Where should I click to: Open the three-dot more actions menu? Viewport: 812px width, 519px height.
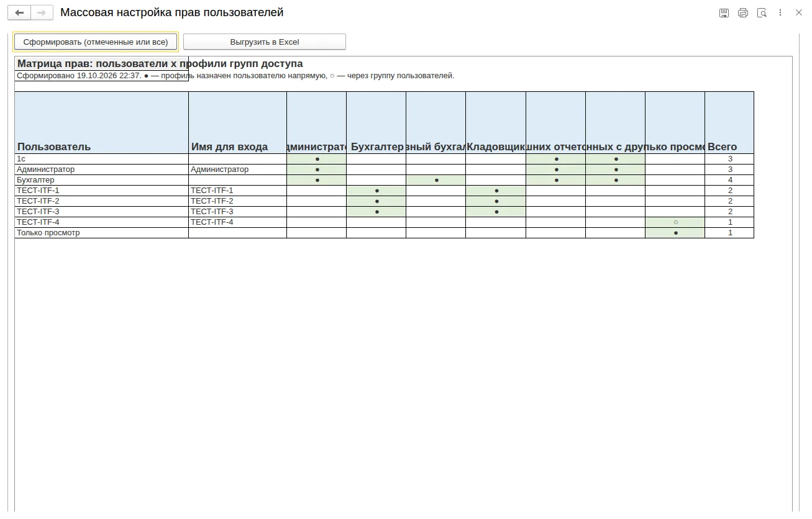[x=780, y=12]
